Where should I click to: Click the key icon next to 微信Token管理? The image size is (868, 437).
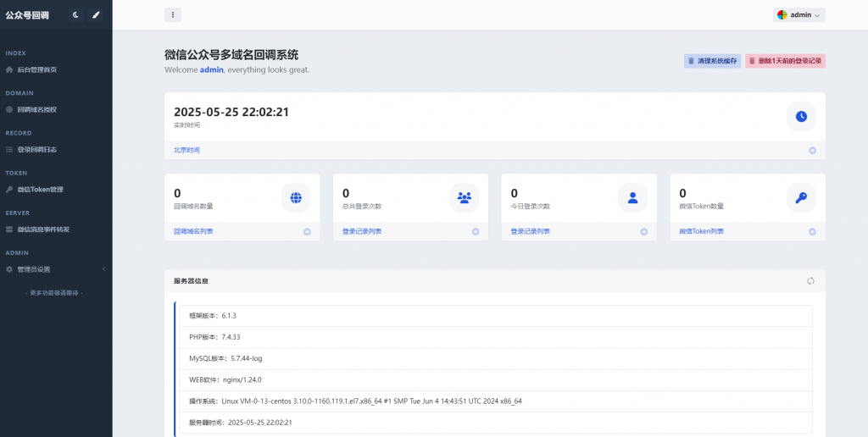tap(8, 189)
